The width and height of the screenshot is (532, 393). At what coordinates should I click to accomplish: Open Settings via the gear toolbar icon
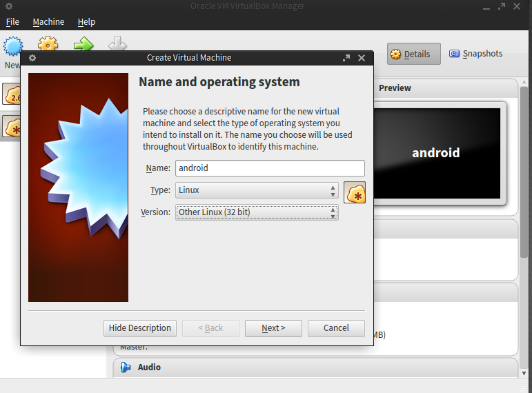(x=48, y=43)
